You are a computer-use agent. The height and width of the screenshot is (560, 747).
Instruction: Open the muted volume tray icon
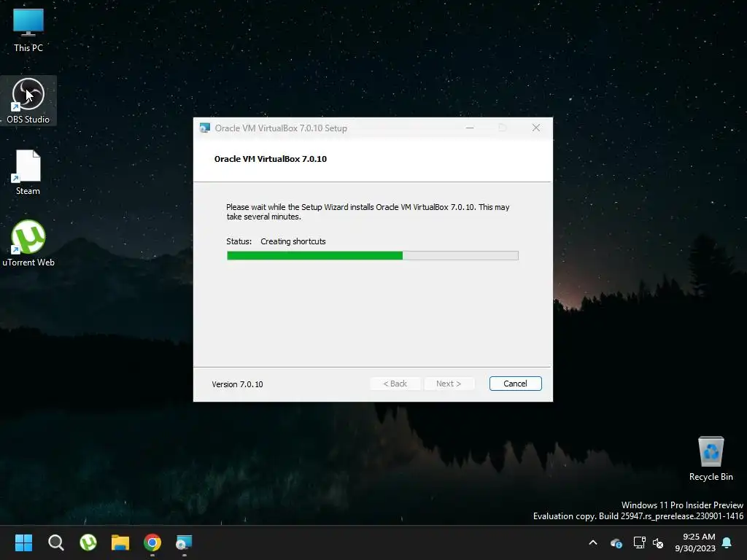[x=659, y=542]
